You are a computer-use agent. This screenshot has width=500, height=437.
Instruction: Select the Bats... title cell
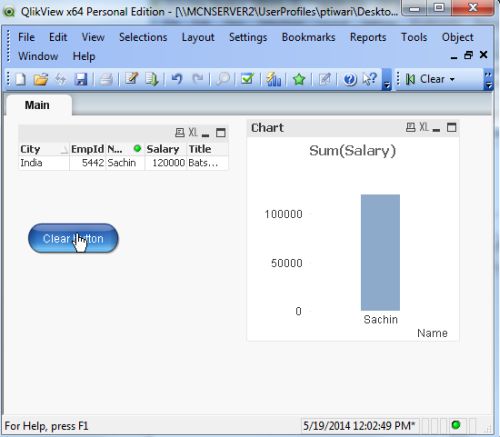(208, 163)
